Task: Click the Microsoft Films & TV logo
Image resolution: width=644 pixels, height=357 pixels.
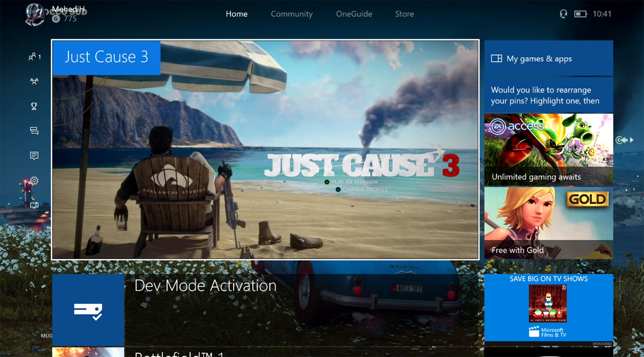Action: (x=548, y=332)
